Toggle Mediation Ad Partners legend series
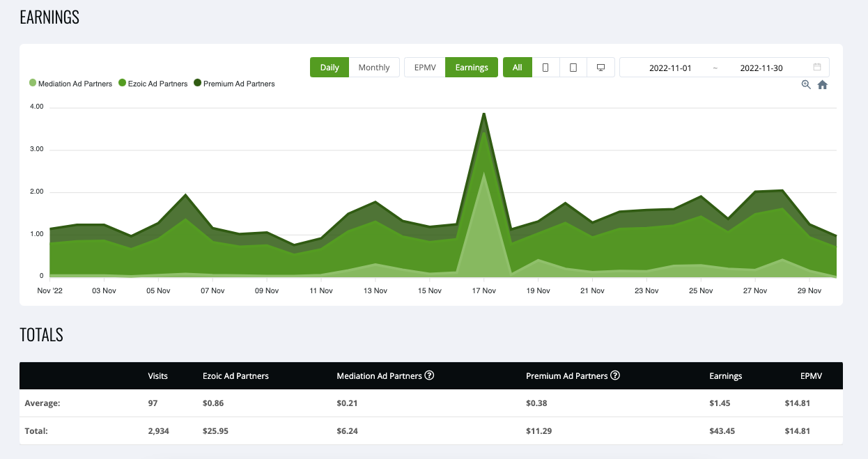The height and width of the screenshot is (459, 868). pos(70,84)
